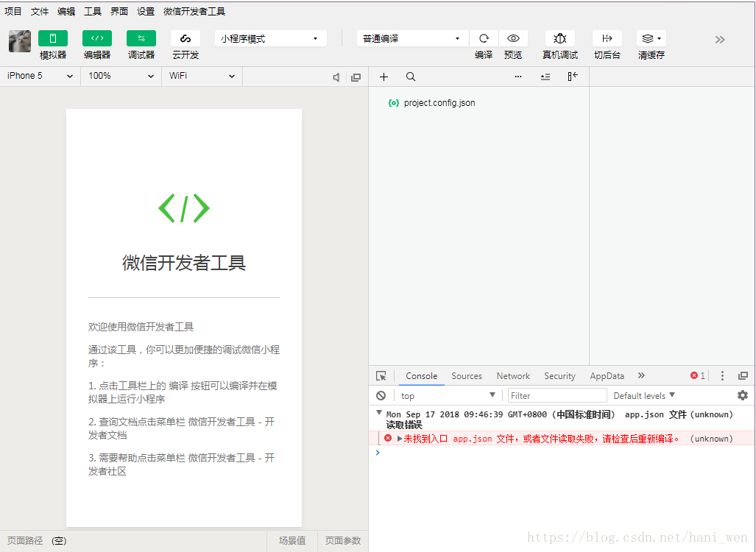Open the 工具 menu
The width and height of the screenshot is (756, 552).
point(93,12)
